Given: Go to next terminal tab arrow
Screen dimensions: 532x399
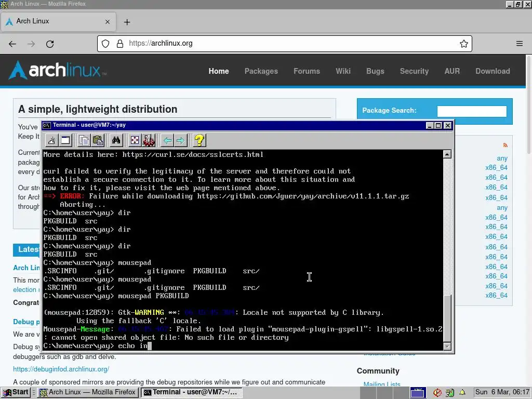Looking at the screenshot, I should 180,140.
